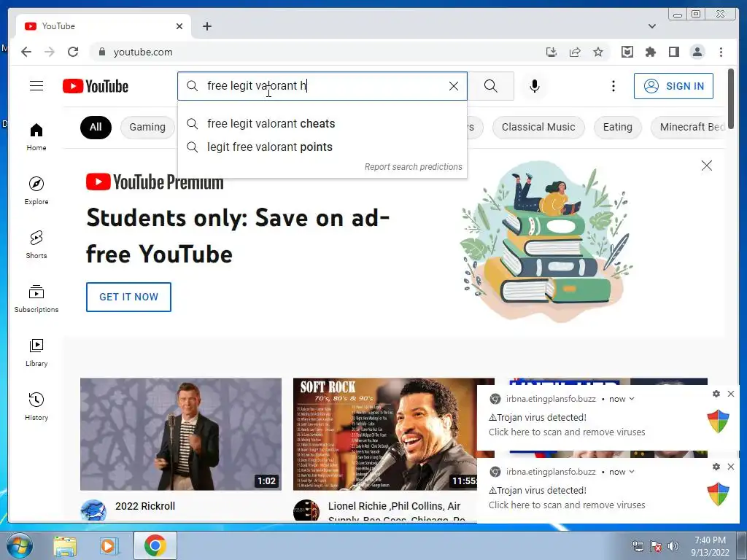Bookmark this tab with the star
This screenshot has height=560, width=747.
tap(598, 52)
